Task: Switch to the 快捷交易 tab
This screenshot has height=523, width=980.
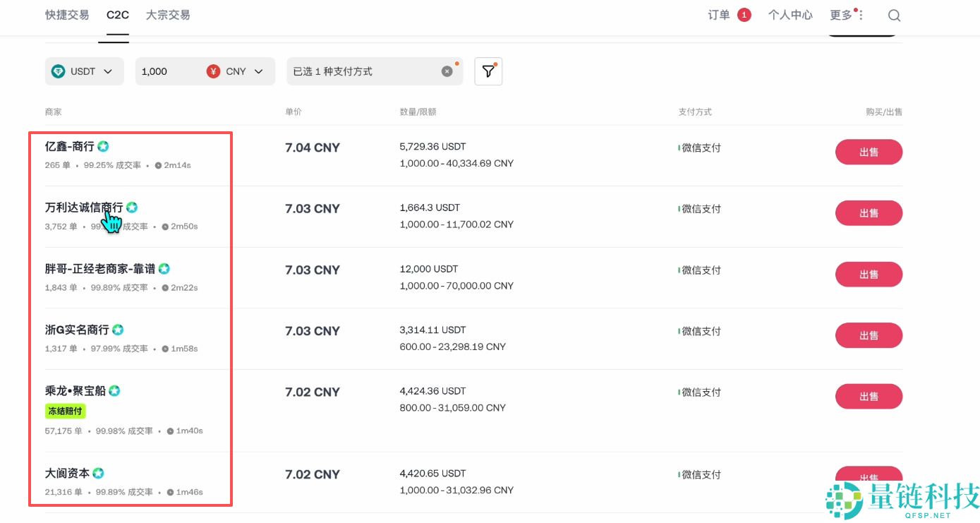Action: (x=67, y=15)
